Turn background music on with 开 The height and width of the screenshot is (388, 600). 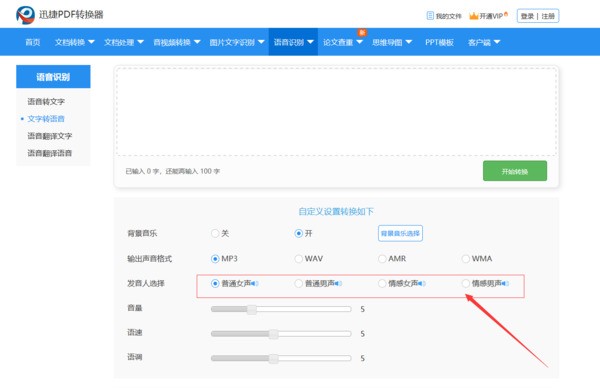pyautogui.click(x=298, y=233)
